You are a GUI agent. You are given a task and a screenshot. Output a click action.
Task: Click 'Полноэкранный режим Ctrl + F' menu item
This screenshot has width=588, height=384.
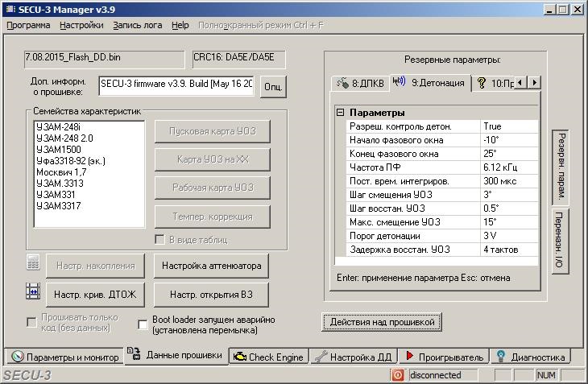tap(261, 25)
